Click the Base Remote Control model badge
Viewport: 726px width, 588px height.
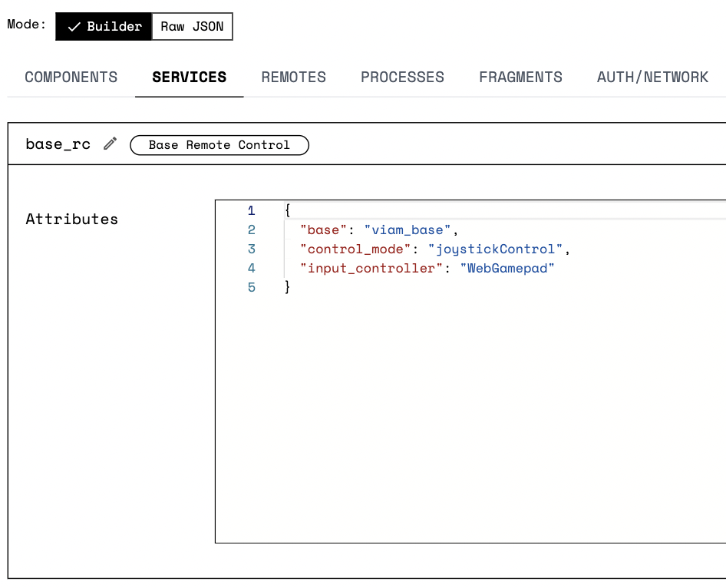tap(219, 145)
